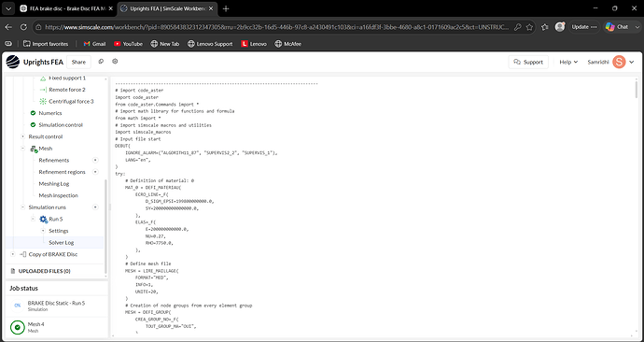This screenshot has width=644, height=342.
Task: Switch to Uprights FEA SimScale Workbench tab
Action: pos(168,8)
